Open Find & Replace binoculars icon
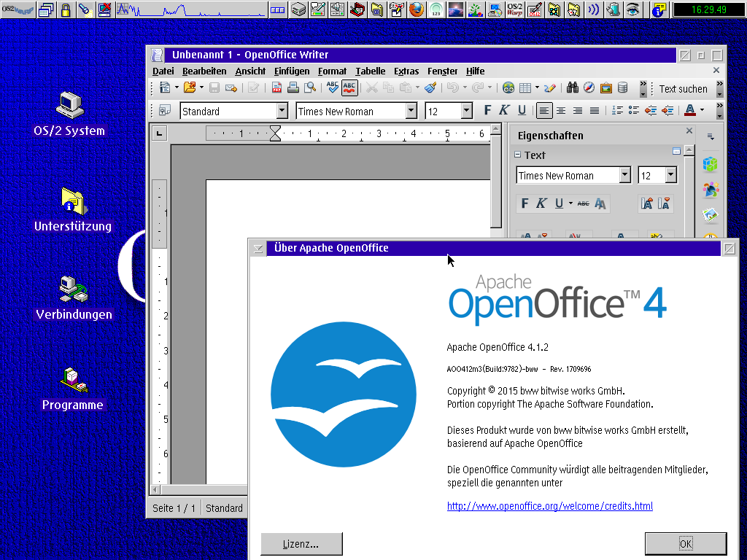Viewport: 747px width, 560px height. (x=573, y=87)
